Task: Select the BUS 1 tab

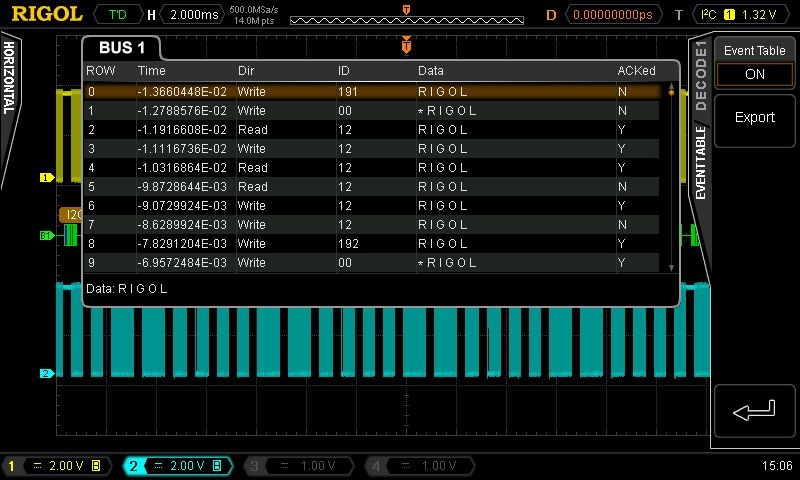Action: [121, 48]
